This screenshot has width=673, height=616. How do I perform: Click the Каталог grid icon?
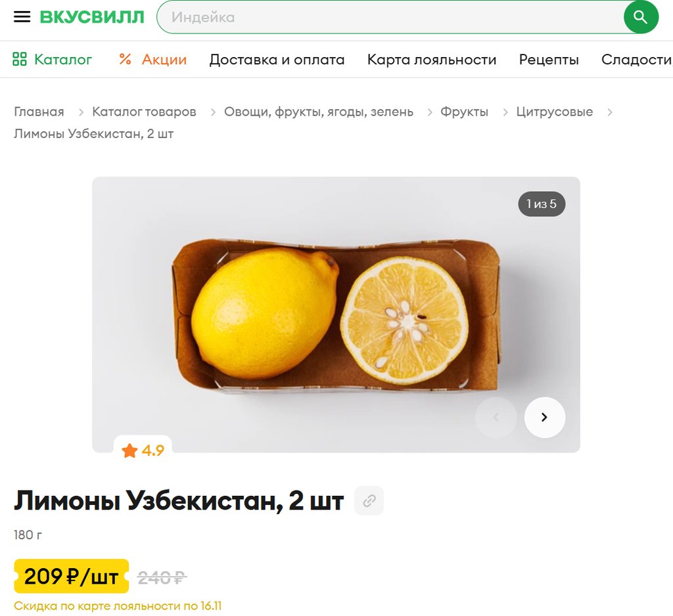[19, 59]
